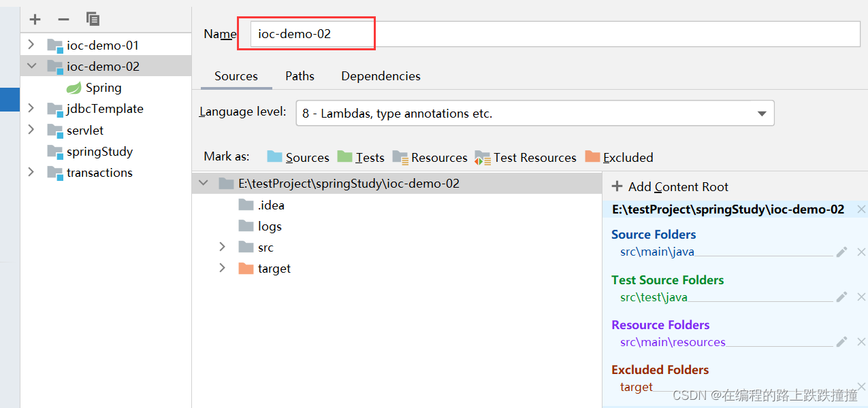Viewport: 868px width, 408px height.
Task: Mark as Test Resources
Action: tap(526, 157)
